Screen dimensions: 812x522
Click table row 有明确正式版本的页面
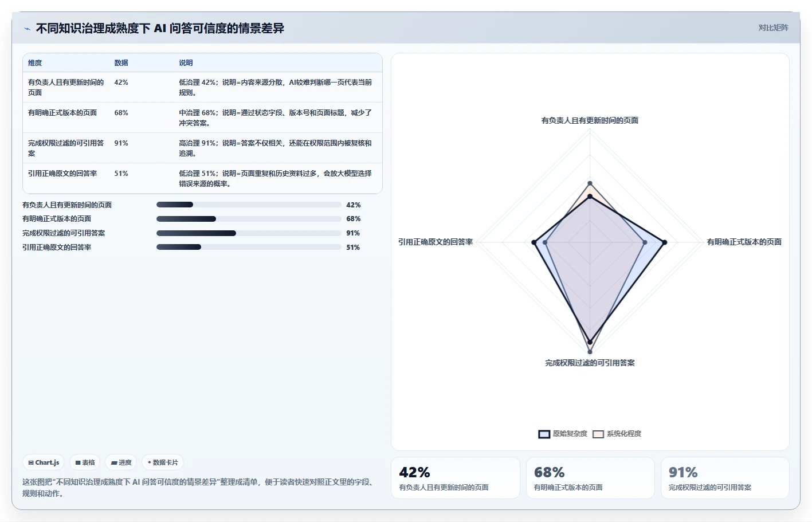pyautogui.click(x=202, y=117)
